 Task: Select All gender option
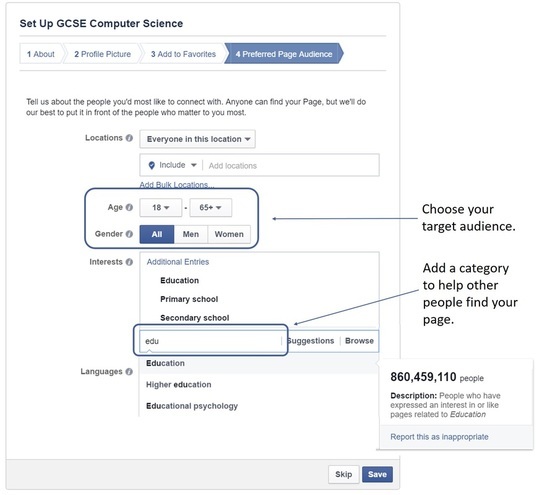(x=157, y=234)
